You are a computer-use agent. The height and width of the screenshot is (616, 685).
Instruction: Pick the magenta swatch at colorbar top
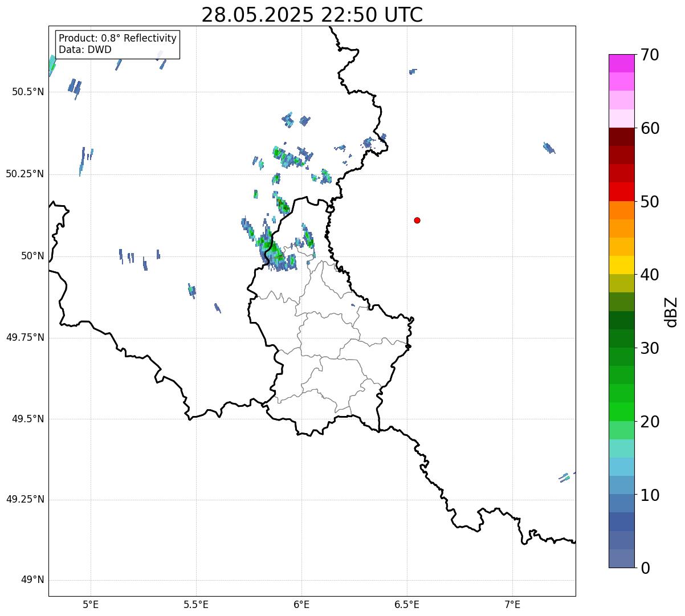click(622, 63)
